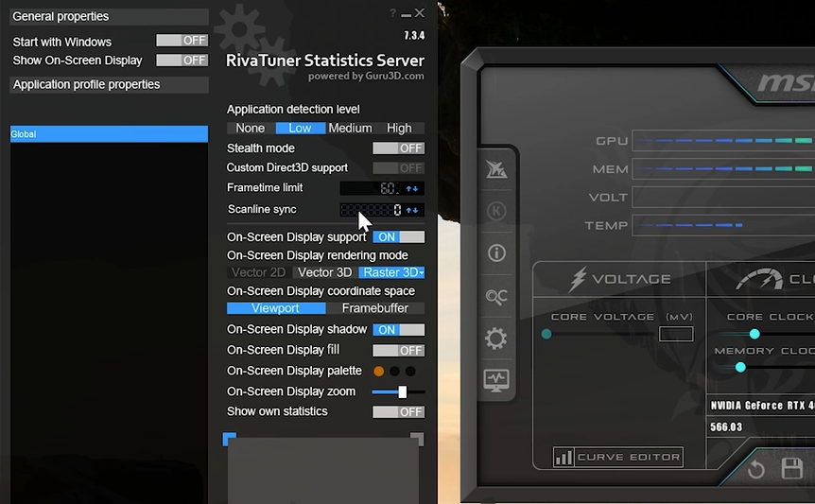815x504 pixels.
Task: Click the TEMP meter bar
Action: [723, 225]
